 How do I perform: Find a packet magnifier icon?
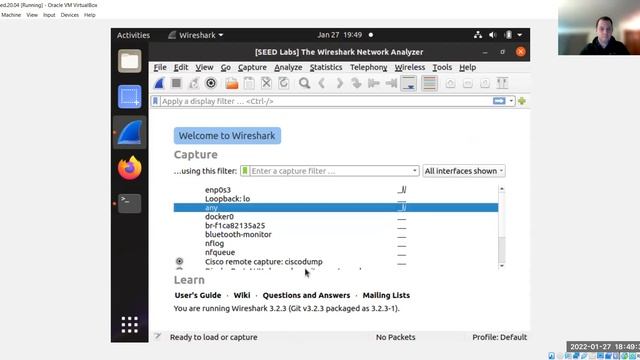click(304, 83)
